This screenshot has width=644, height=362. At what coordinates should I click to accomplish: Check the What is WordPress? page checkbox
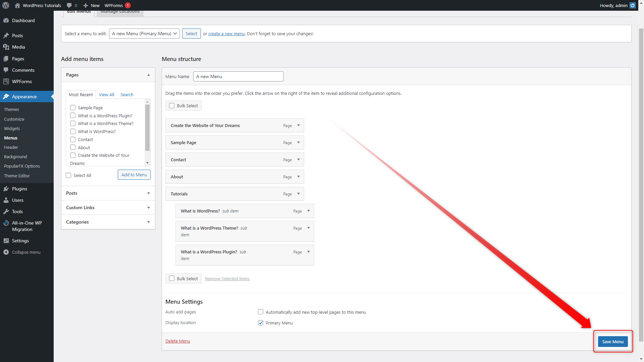pos(73,131)
